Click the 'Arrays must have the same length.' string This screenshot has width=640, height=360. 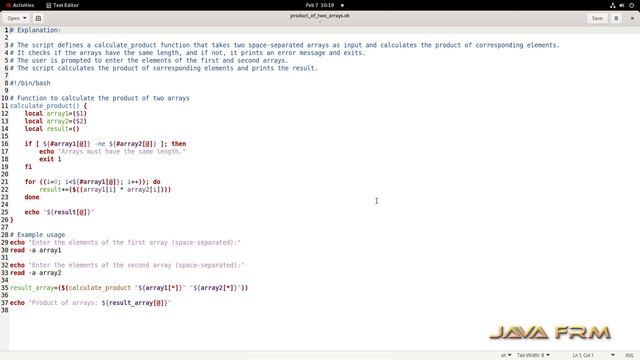(x=122, y=151)
